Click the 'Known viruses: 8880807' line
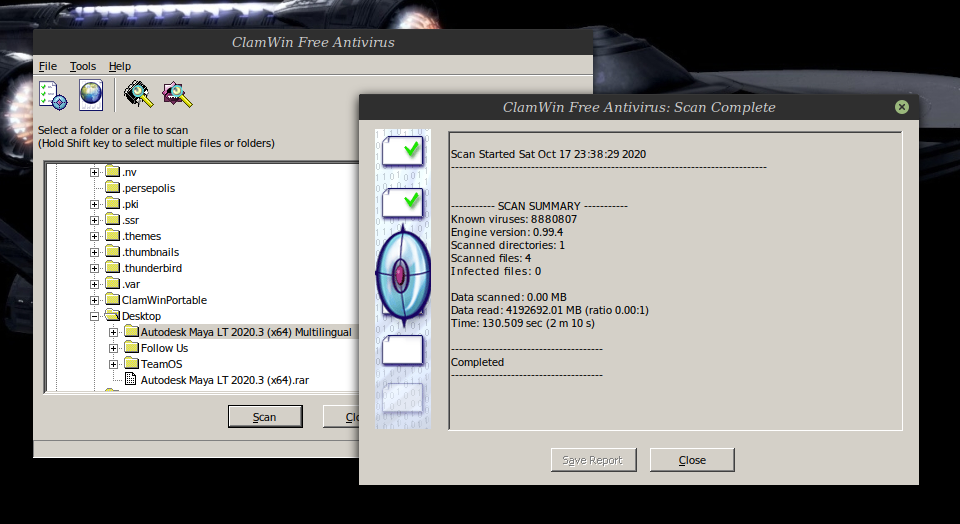The width and height of the screenshot is (960, 524). coord(514,219)
